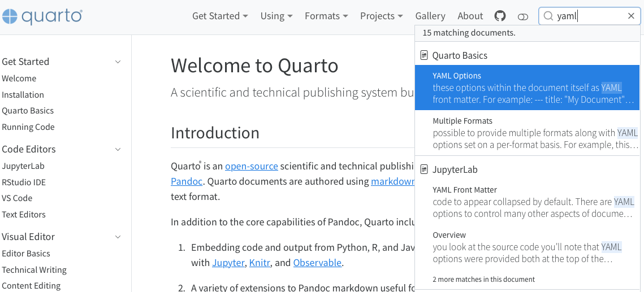
Task: Toggle dark mode switch in navbar
Action: coord(523,17)
